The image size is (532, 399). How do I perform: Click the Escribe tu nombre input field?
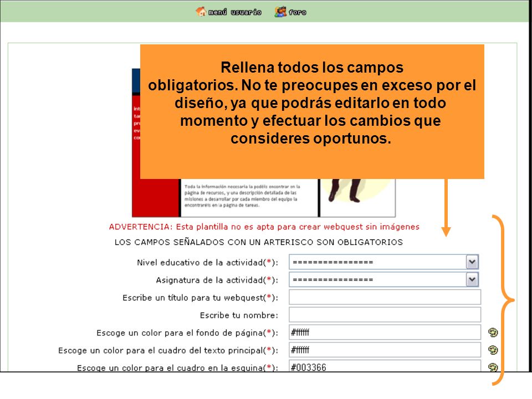[385, 315]
